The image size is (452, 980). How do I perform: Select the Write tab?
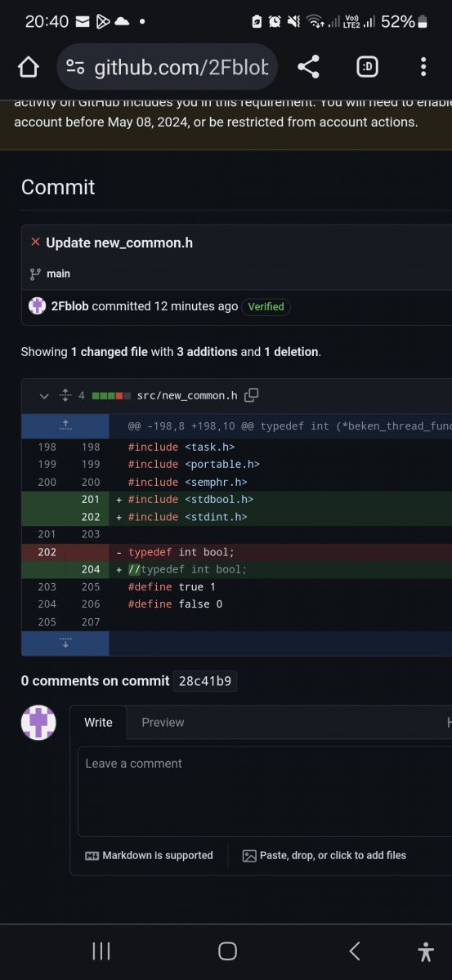point(99,722)
